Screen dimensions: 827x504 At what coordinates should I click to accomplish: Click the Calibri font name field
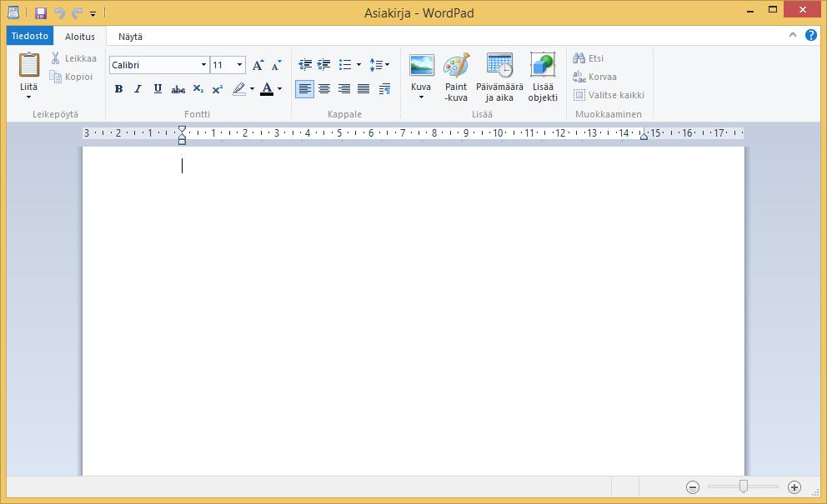click(x=154, y=65)
